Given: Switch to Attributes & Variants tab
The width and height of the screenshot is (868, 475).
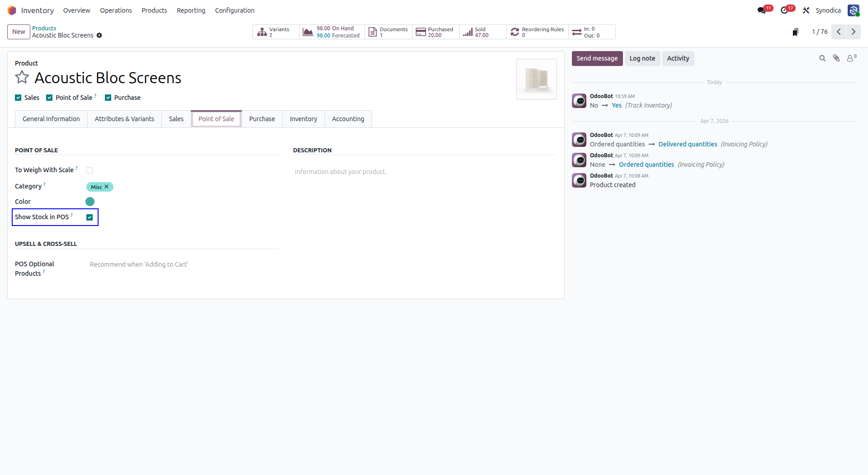Looking at the screenshot, I should point(124,119).
